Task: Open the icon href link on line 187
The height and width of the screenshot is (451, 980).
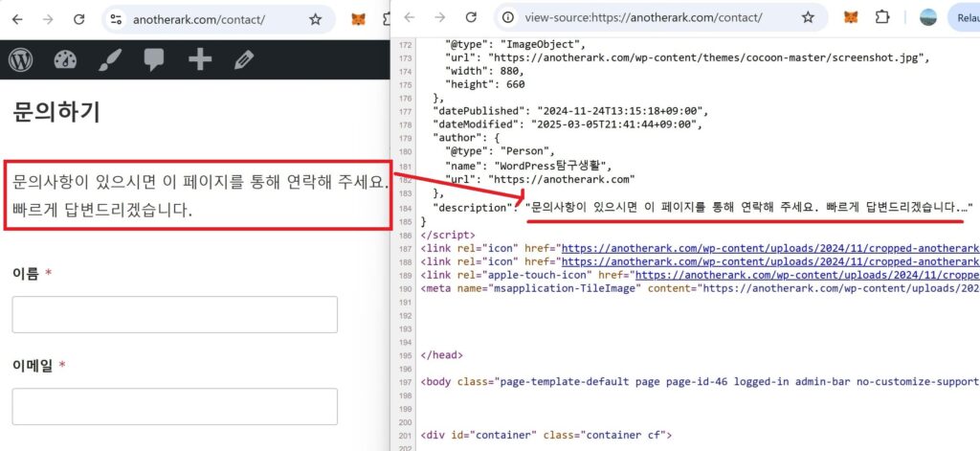Action: coord(770,248)
